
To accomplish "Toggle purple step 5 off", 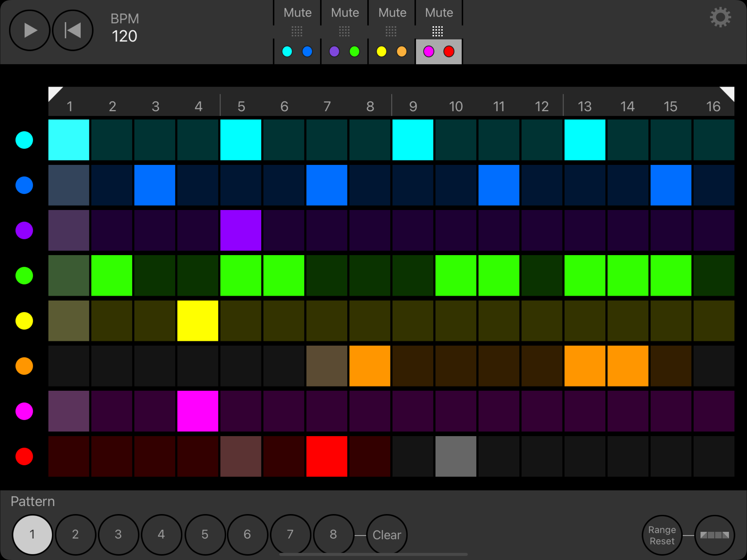I will click(241, 230).
